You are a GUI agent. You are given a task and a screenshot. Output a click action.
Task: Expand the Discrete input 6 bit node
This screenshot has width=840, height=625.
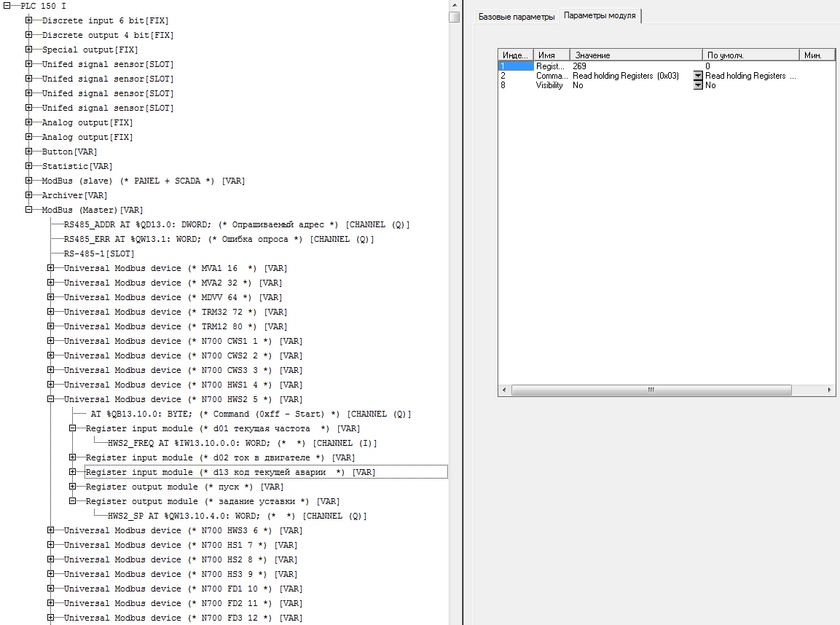click(28, 20)
